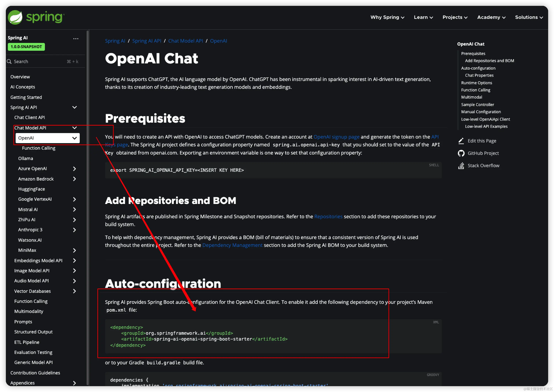Click the OpenAI breadcrumb link

218,41
